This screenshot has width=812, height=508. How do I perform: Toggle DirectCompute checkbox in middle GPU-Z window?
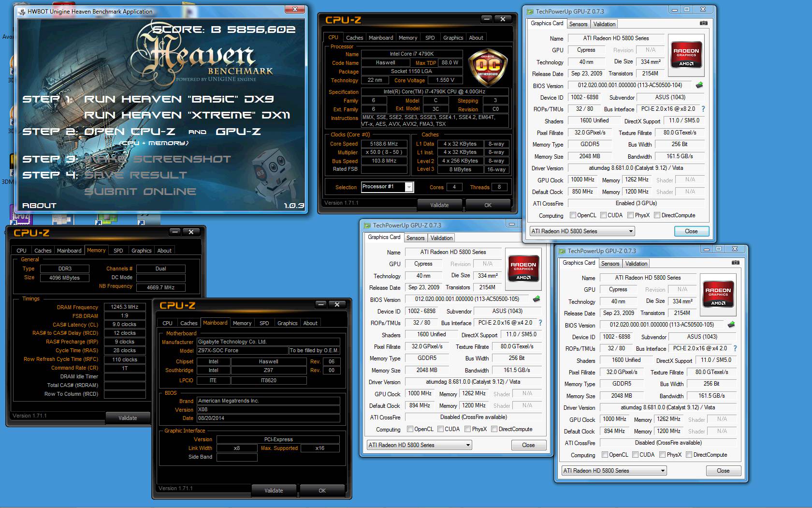(x=494, y=429)
